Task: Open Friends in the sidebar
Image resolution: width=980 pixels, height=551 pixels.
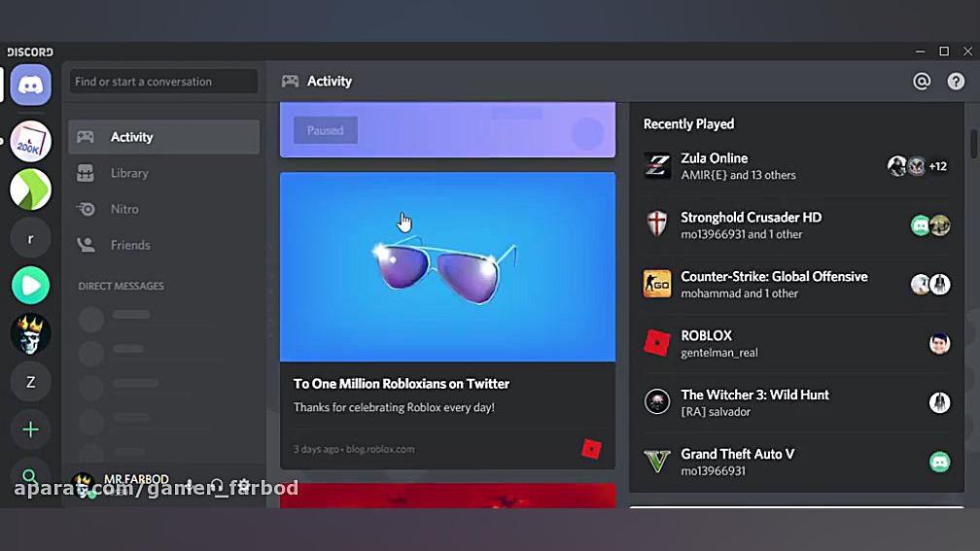Action: point(163,245)
